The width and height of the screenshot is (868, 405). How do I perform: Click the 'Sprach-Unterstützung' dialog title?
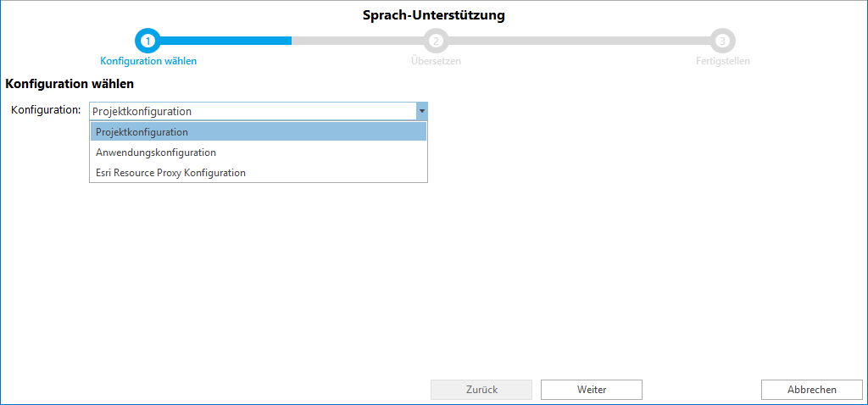point(433,14)
